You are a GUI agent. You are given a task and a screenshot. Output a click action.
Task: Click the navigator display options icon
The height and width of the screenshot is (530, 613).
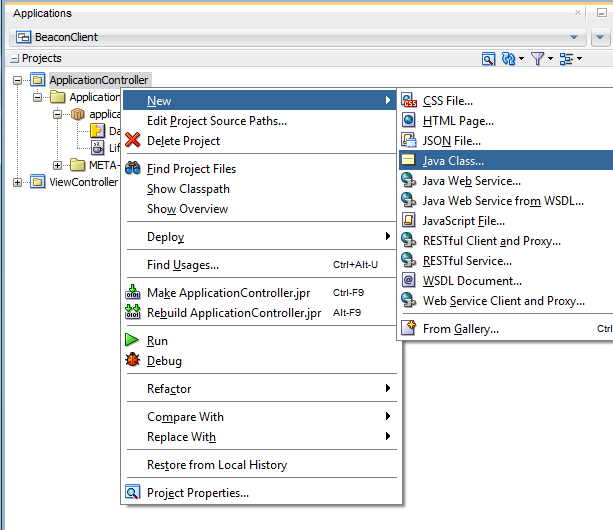[x=566, y=59]
